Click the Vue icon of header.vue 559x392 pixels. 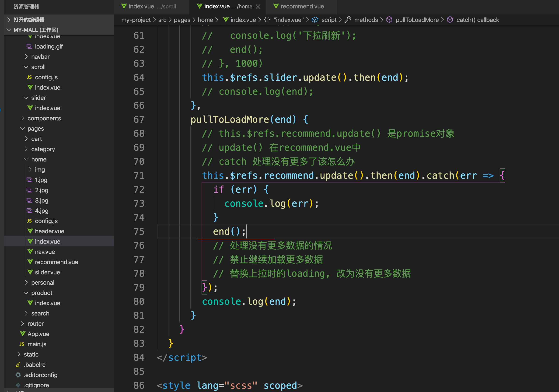pyautogui.click(x=30, y=231)
